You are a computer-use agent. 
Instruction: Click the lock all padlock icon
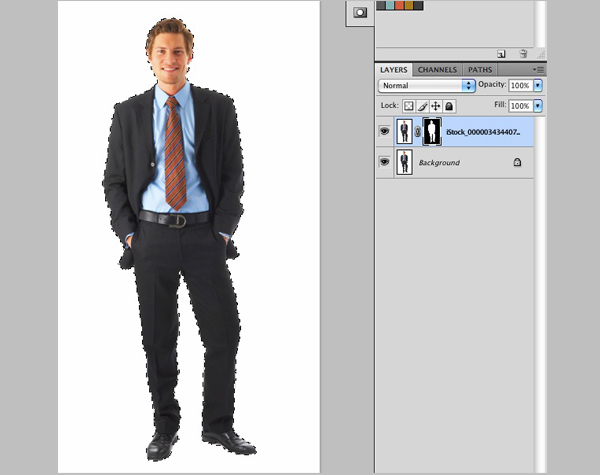pyautogui.click(x=449, y=106)
